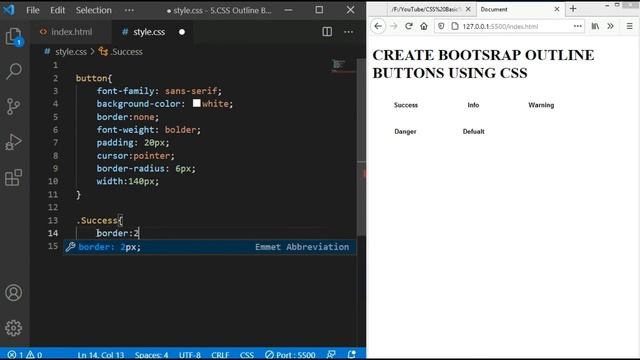Viewport: 640px width, 360px height.
Task: Click the editor minimap
Action: (343, 65)
